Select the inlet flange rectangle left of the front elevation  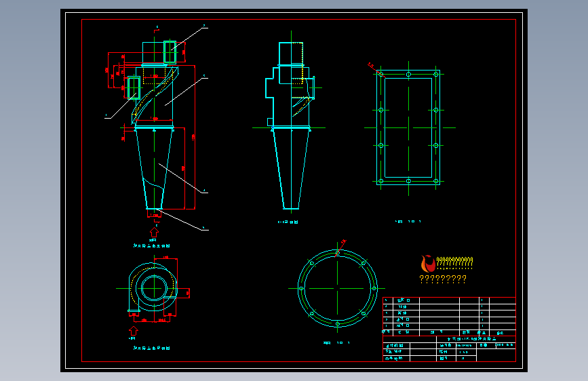(134, 87)
